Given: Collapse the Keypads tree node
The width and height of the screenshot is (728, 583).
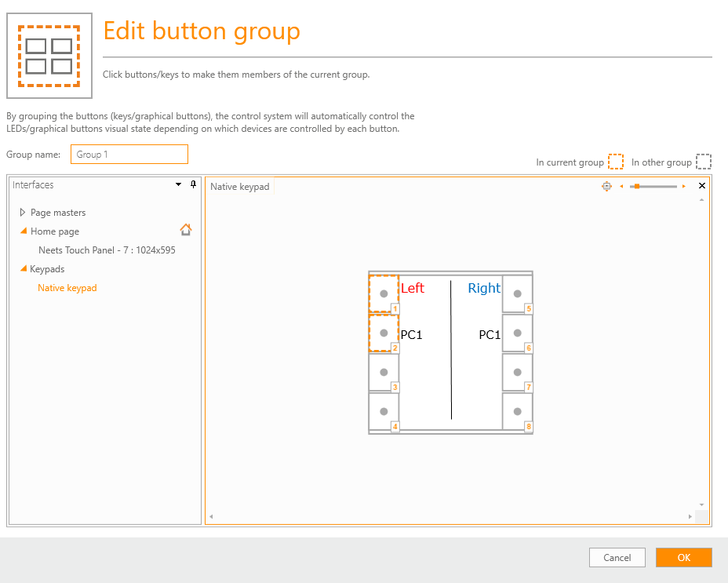Looking at the screenshot, I should point(22,268).
